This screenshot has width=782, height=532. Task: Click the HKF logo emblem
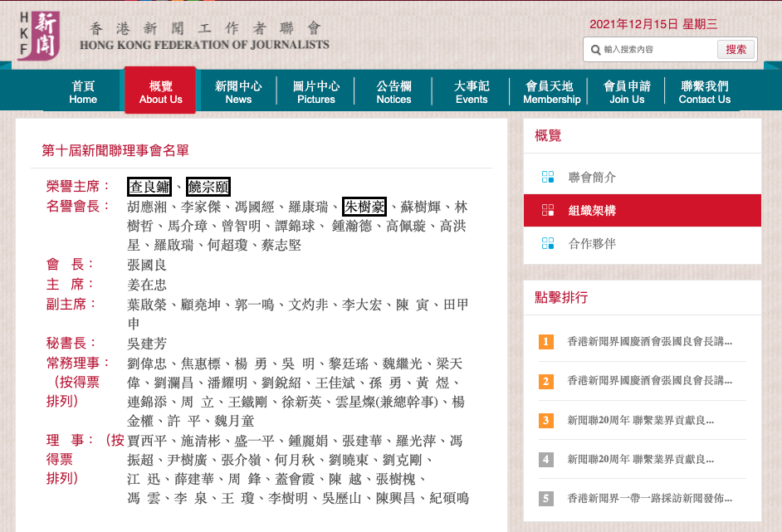pos(39,35)
